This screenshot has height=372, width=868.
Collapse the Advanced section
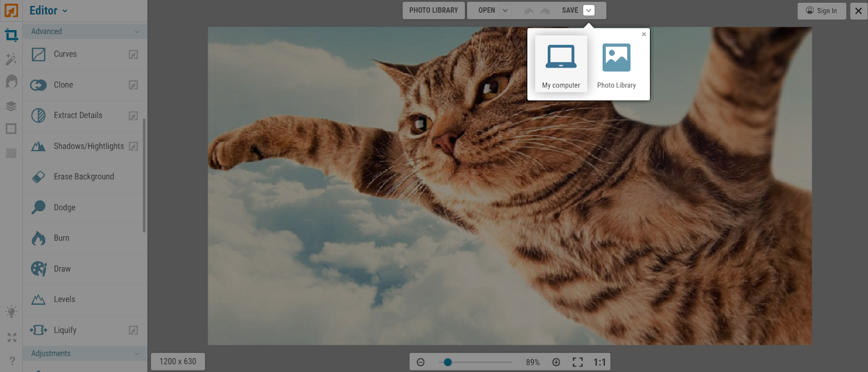point(137,31)
